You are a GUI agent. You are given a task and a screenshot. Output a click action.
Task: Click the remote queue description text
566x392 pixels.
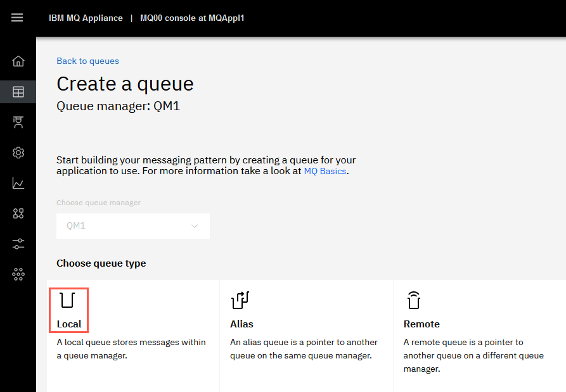(x=473, y=355)
